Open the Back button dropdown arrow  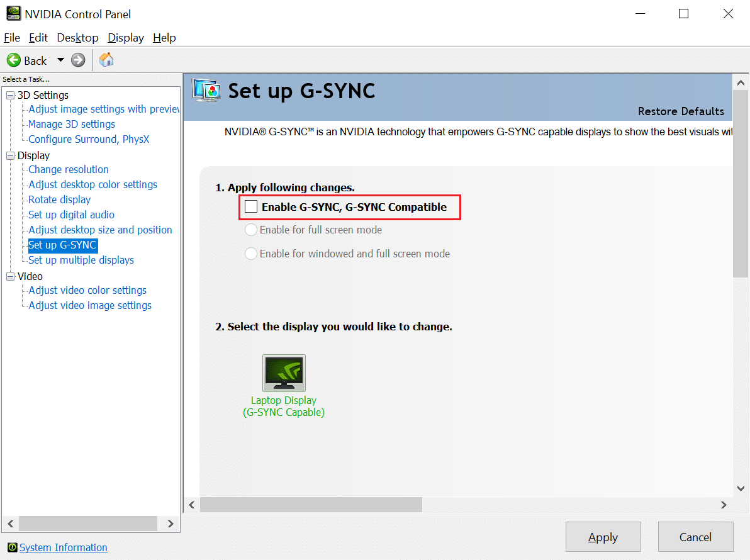coord(60,60)
